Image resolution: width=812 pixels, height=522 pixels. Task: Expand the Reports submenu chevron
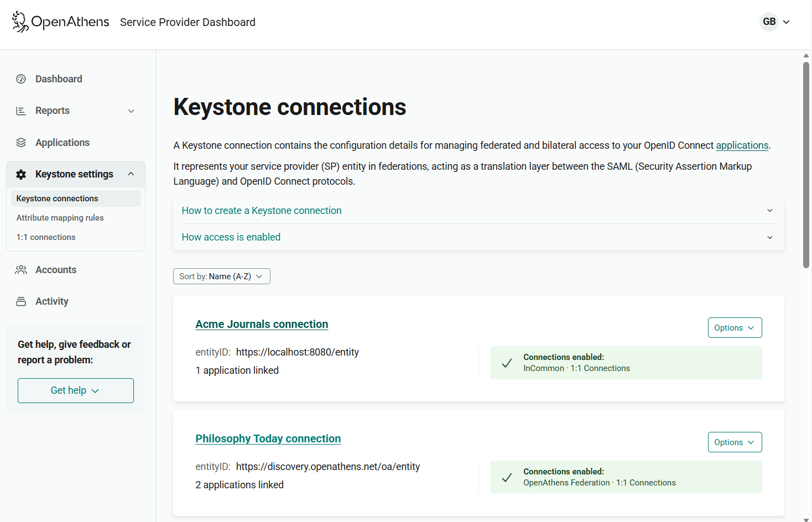(x=131, y=111)
